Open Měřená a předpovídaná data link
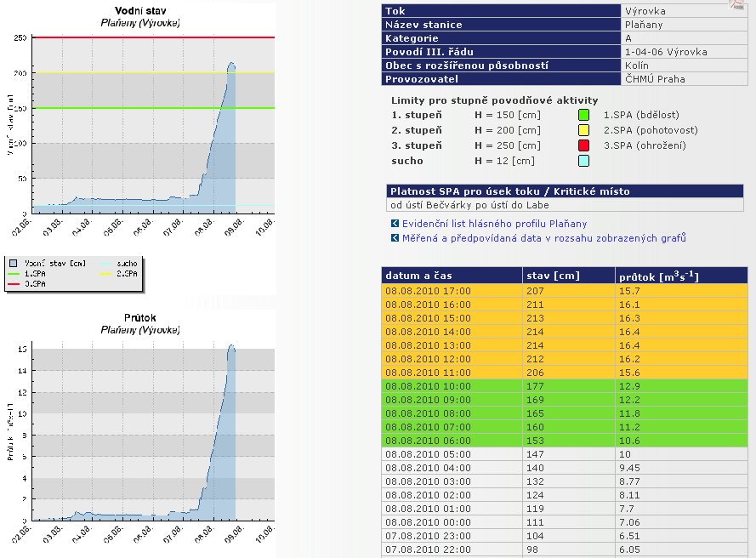This screenshot has width=756, height=558. 543,238
